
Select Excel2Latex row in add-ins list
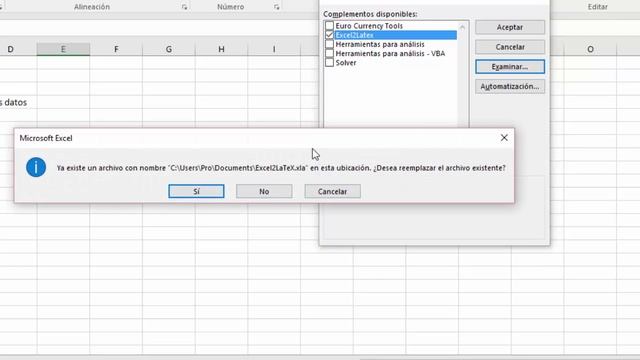coord(395,35)
